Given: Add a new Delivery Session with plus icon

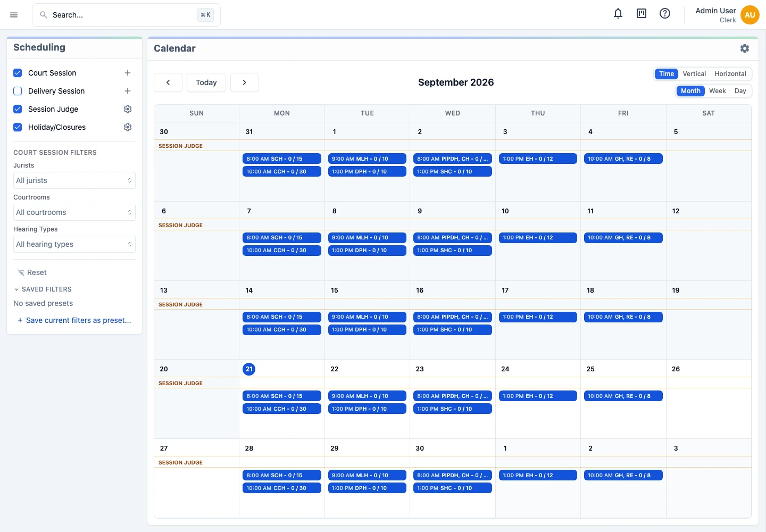Looking at the screenshot, I should 128,91.
